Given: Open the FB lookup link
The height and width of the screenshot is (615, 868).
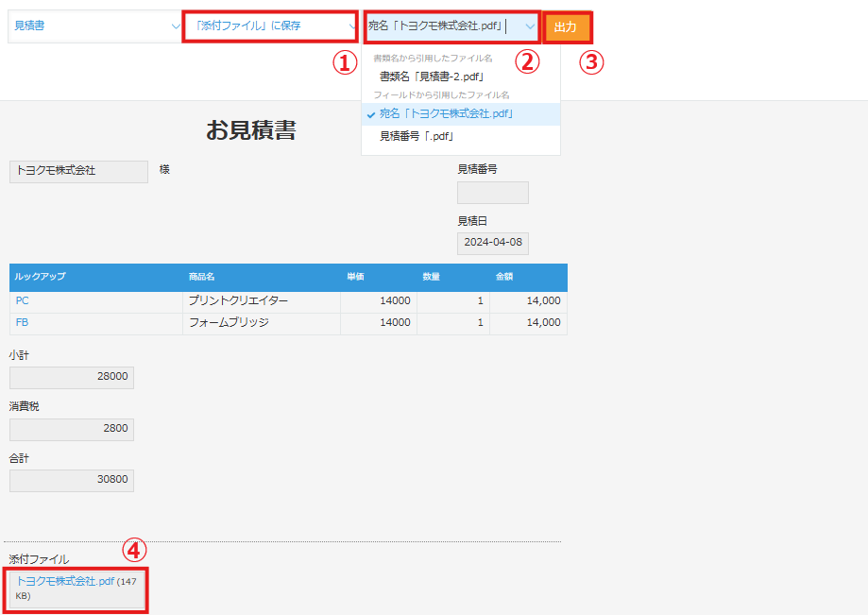Looking at the screenshot, I should click(22, 322).
